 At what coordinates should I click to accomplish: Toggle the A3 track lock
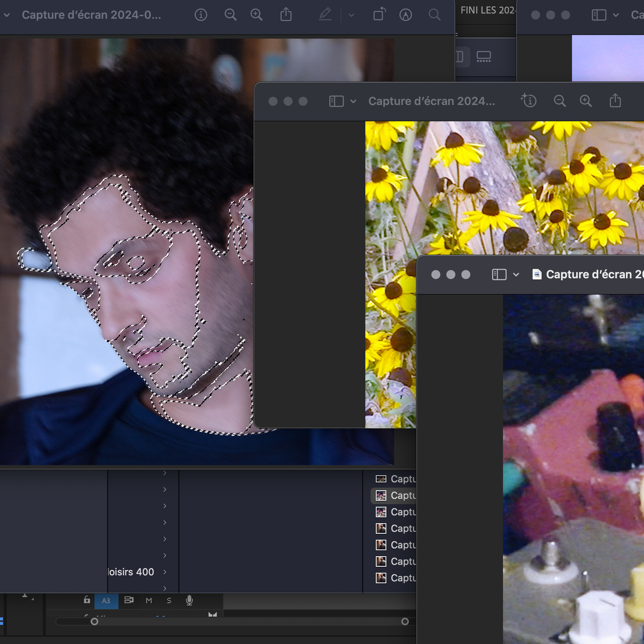click(x=87, y=600)
